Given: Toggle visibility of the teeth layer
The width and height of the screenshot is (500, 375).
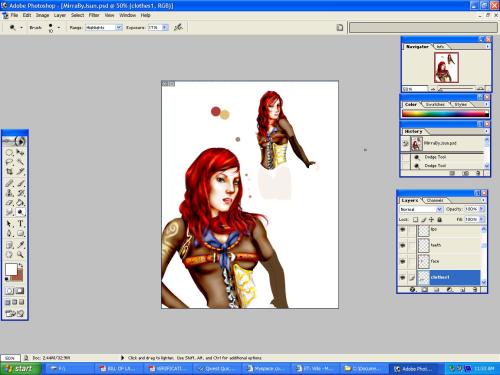Looking at the screenshot, I should click(403, 245).
